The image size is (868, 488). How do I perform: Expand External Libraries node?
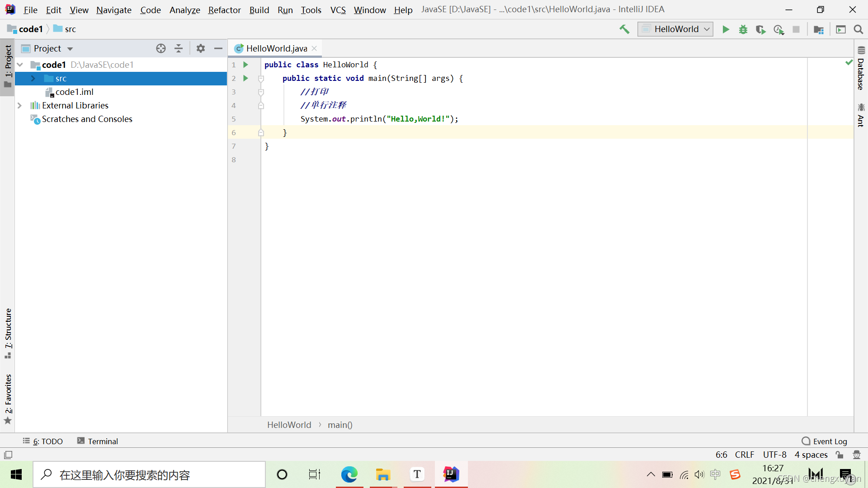[19, 105]
